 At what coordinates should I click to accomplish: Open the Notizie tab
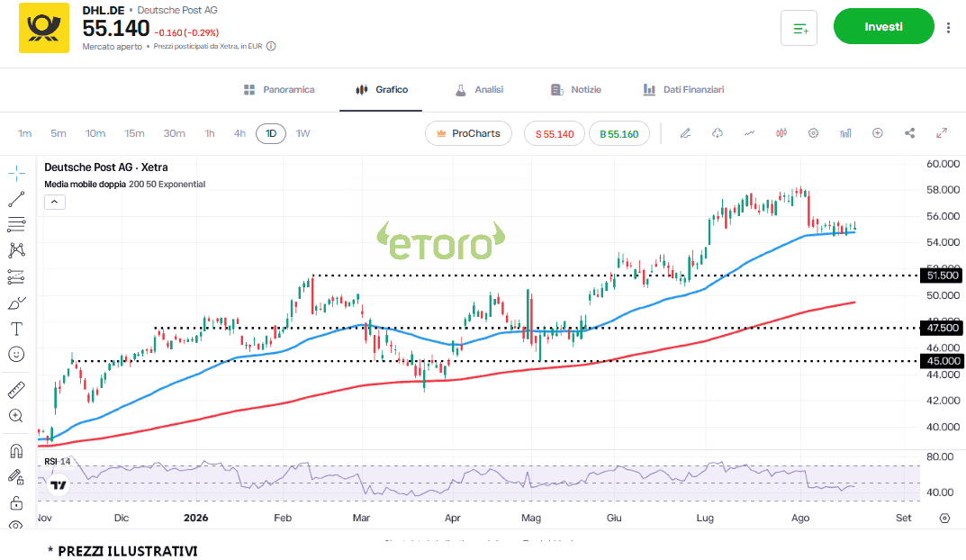tap(575, 90)
